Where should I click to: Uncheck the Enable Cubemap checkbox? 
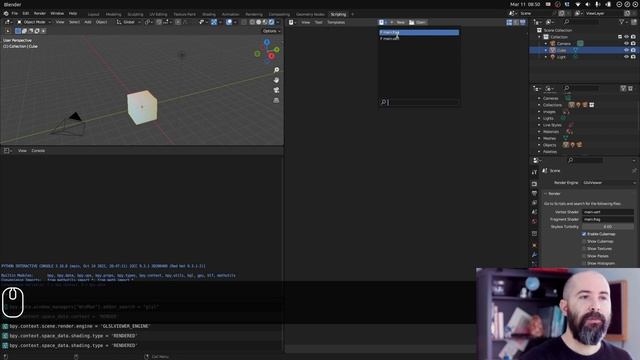(584, 234)
